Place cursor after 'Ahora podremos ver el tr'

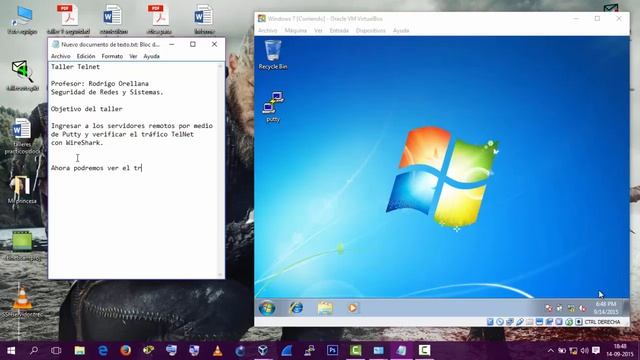pyautogui.click(x=142, y=168)
